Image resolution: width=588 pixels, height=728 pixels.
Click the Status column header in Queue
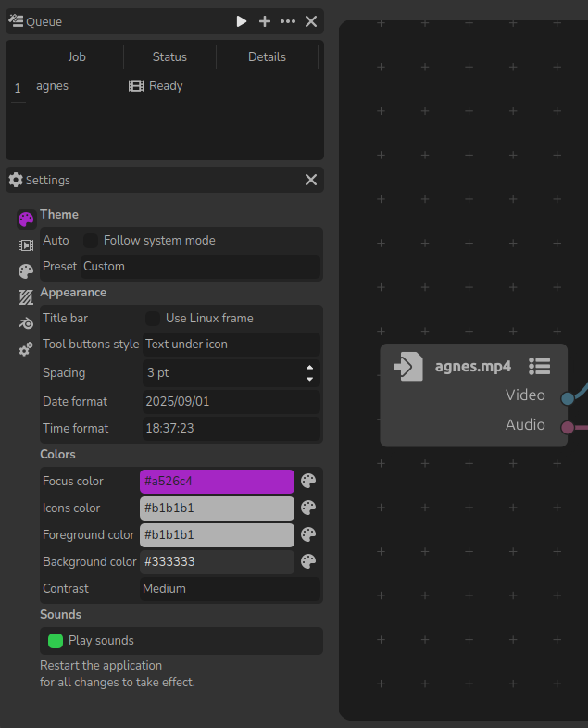(x=169, y=57)
